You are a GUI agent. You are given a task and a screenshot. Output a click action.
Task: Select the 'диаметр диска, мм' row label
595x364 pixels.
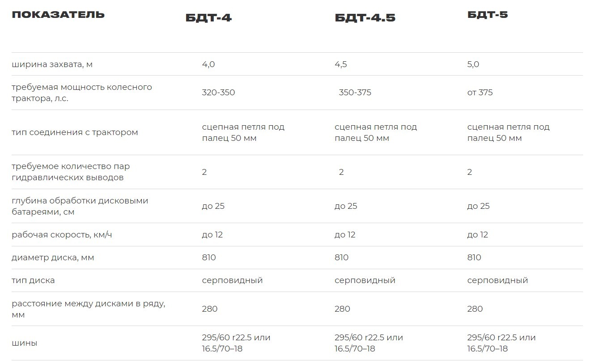[53, 258]
